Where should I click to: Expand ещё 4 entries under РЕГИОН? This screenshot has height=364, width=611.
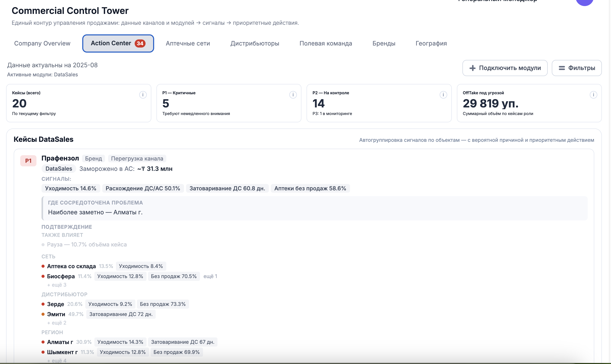(57, 360)
